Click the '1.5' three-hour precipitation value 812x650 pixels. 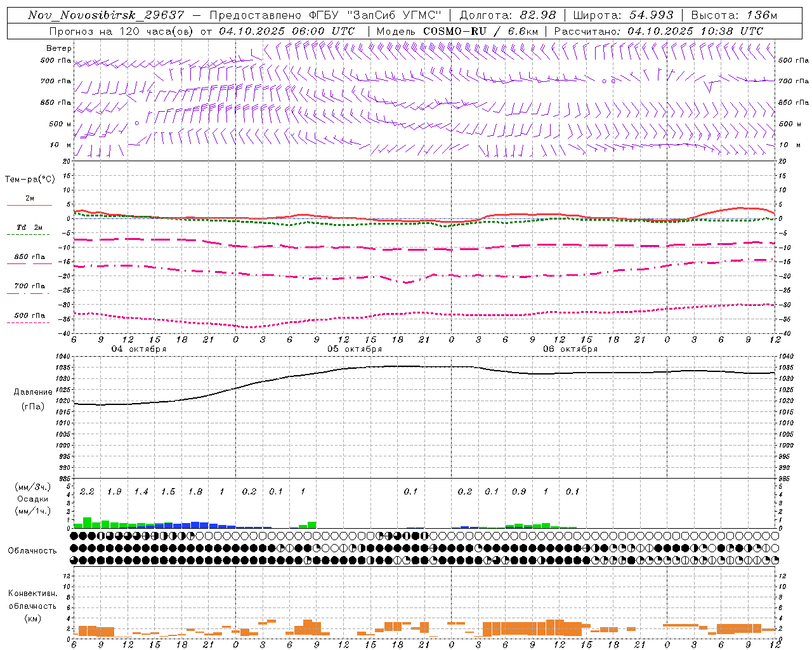tap(168, 492)
